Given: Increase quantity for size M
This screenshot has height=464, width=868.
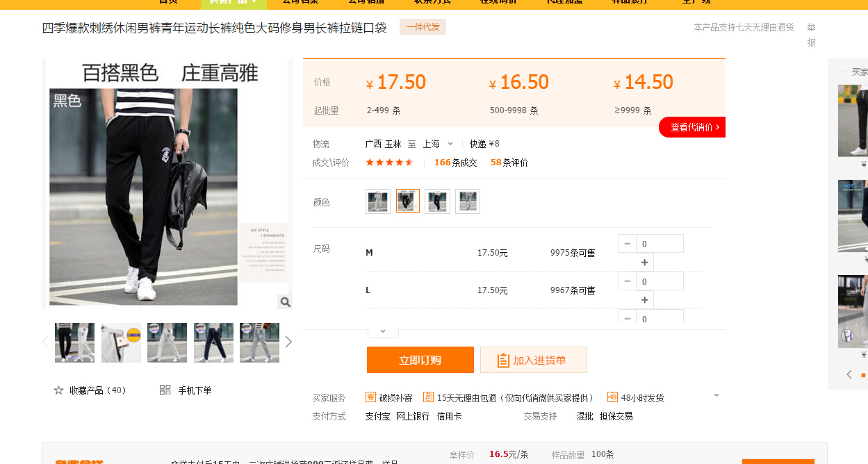Looking at the screenshot, I should coord(644,263).
